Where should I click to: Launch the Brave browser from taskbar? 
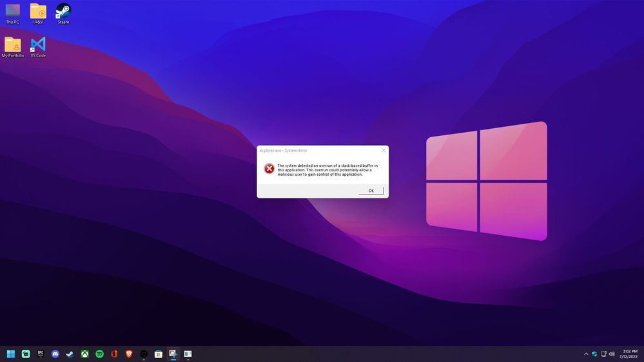click(129, 354)
